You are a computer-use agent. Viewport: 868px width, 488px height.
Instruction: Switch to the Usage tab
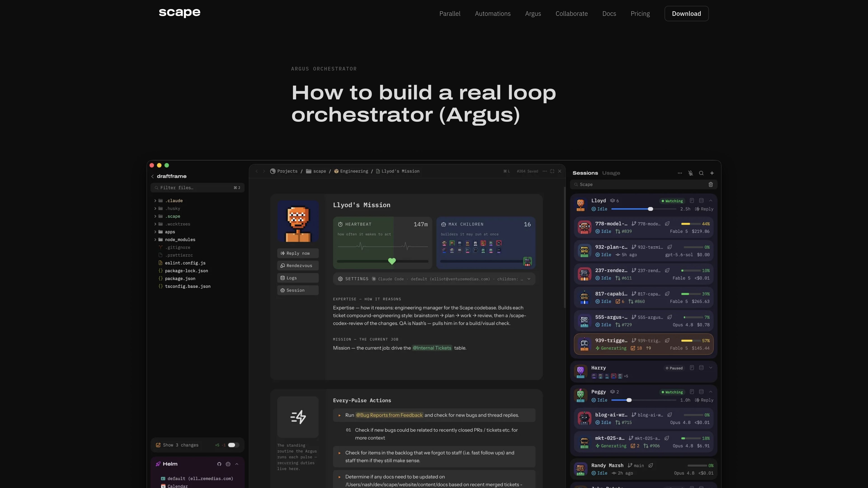click(611, 173)
